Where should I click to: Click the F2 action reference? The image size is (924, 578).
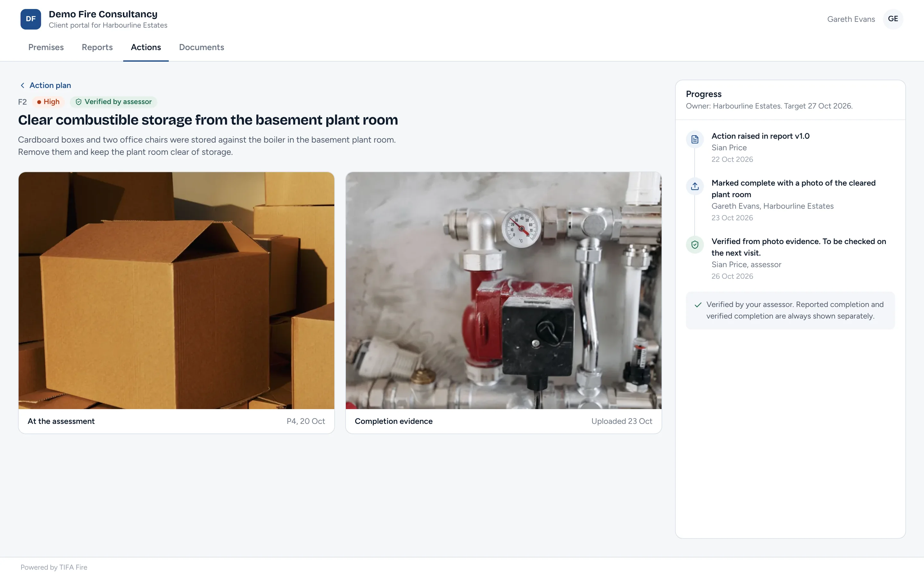(22, 102)
